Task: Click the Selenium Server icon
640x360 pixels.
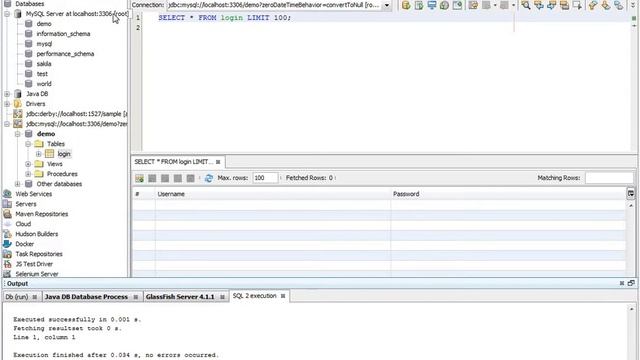Action: 7,274
